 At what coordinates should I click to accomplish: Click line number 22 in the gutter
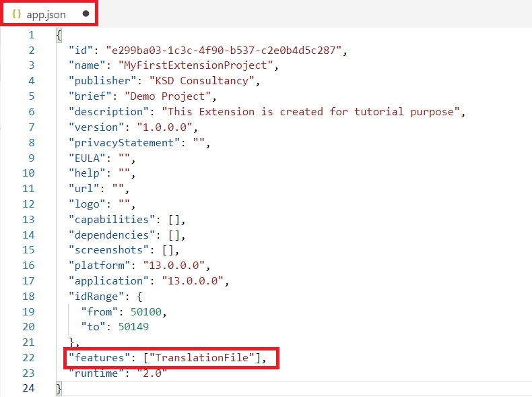point(28,358)
